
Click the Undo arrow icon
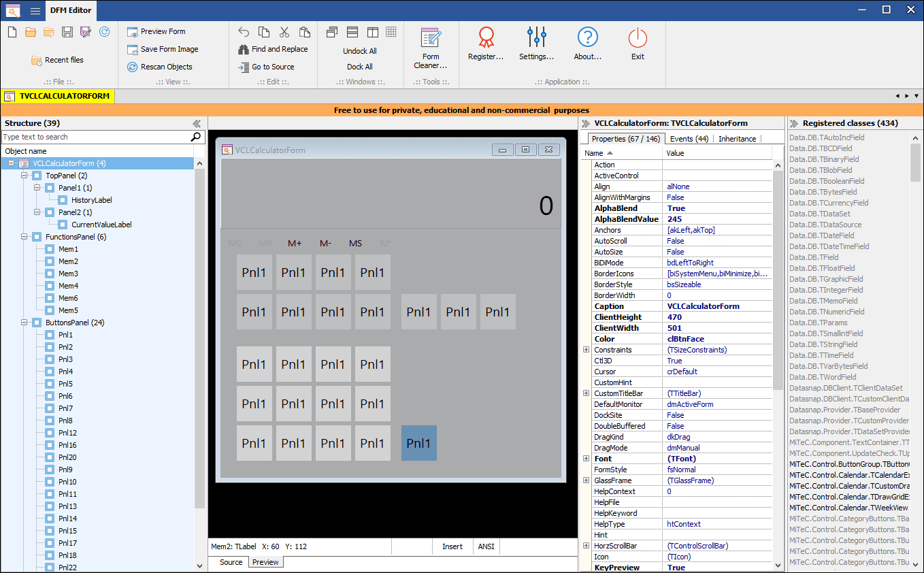244,32
